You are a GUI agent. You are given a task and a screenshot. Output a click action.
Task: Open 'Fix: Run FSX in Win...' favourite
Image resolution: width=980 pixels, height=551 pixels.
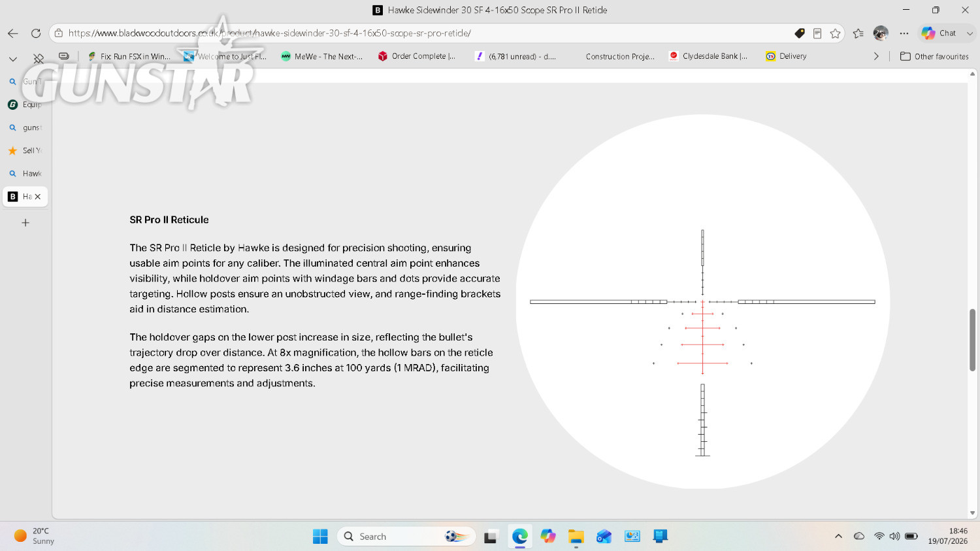point(129,56)
